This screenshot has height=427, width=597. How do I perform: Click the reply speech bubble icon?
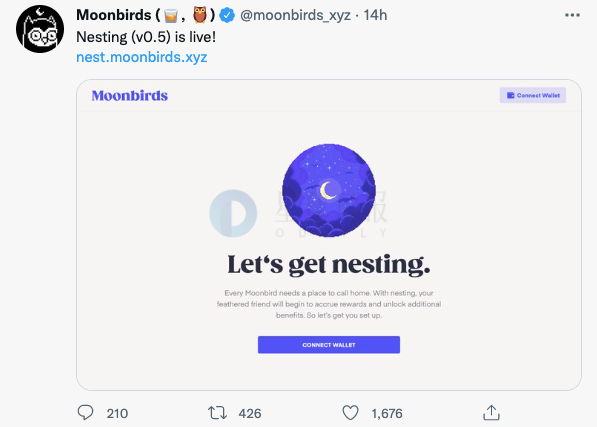pos(85,413)
